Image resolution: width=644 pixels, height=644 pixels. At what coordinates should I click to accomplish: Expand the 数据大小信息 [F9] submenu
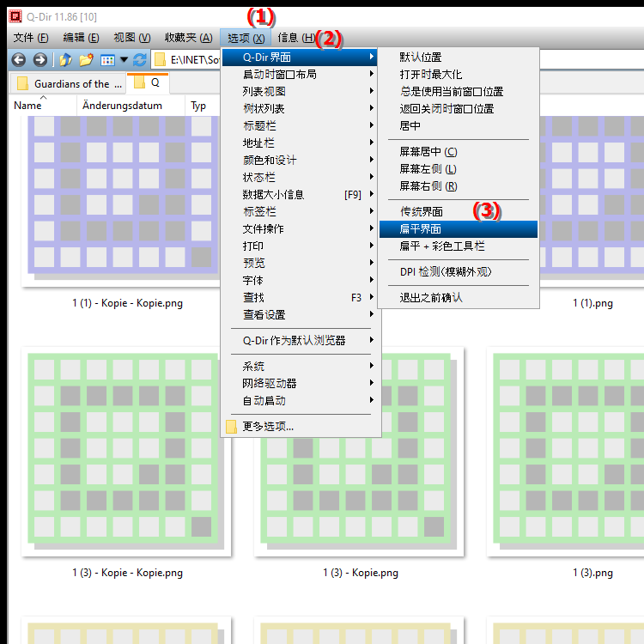301,195
